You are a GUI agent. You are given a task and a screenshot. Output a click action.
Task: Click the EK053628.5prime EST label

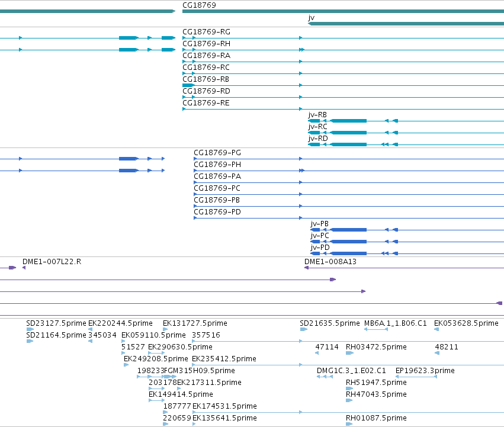point(467,323)
